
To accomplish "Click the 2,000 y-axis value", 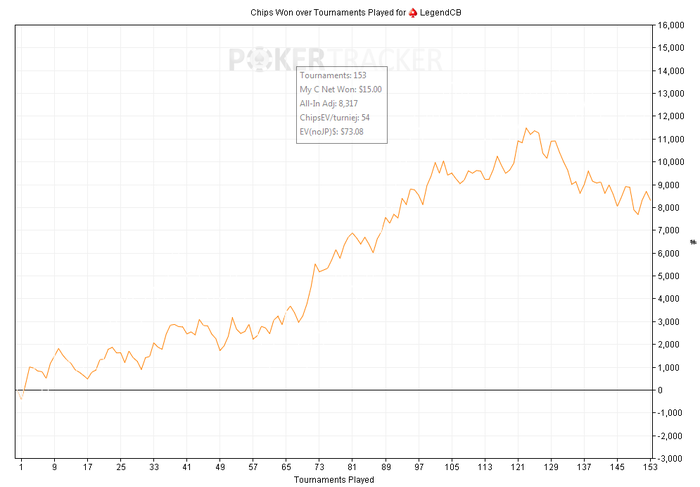I will [x=669, y=344].
